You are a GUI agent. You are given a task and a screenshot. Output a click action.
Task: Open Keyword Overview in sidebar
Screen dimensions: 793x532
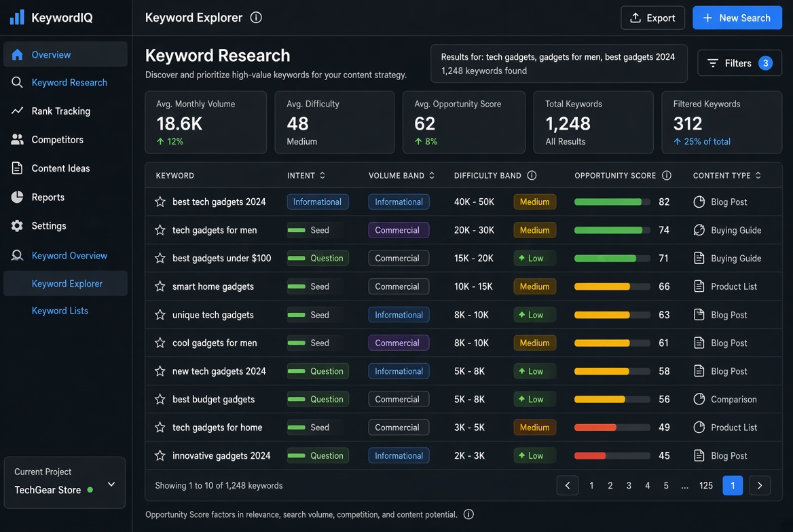click(x=65, y=255)
